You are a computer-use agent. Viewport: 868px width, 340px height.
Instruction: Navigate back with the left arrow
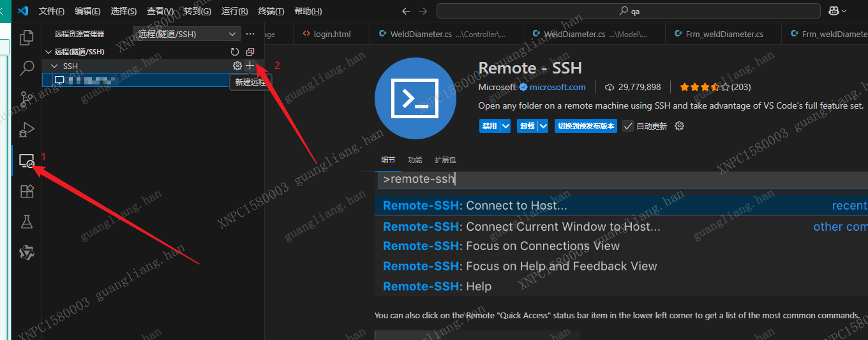tap(407, 11)
